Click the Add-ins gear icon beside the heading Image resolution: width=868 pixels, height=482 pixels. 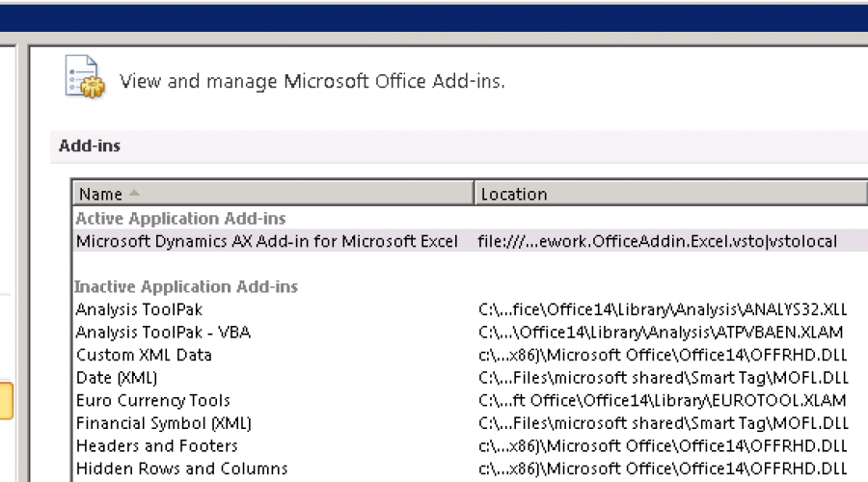pyautogui.click(x=84, y=78)
